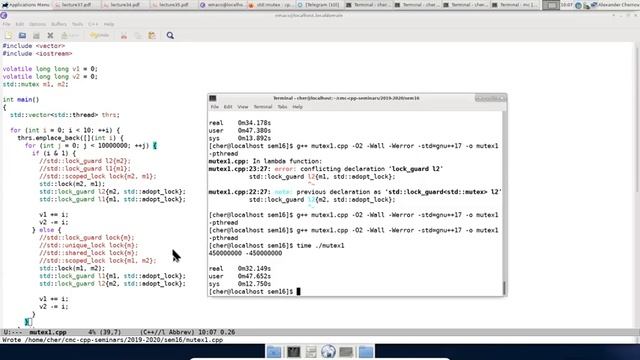This screenshot has width=640, height=360.
Task: Switch to Telegram taskbar window
Action: [x=320, y=5]
